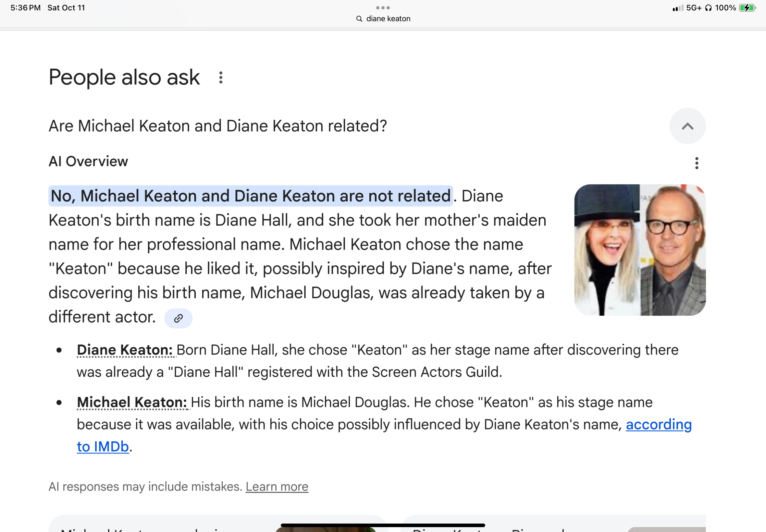Tap the home indicator bar at bottom
Image resolution: width=766 pixels, height=532 pixels.
click(383, 525)
